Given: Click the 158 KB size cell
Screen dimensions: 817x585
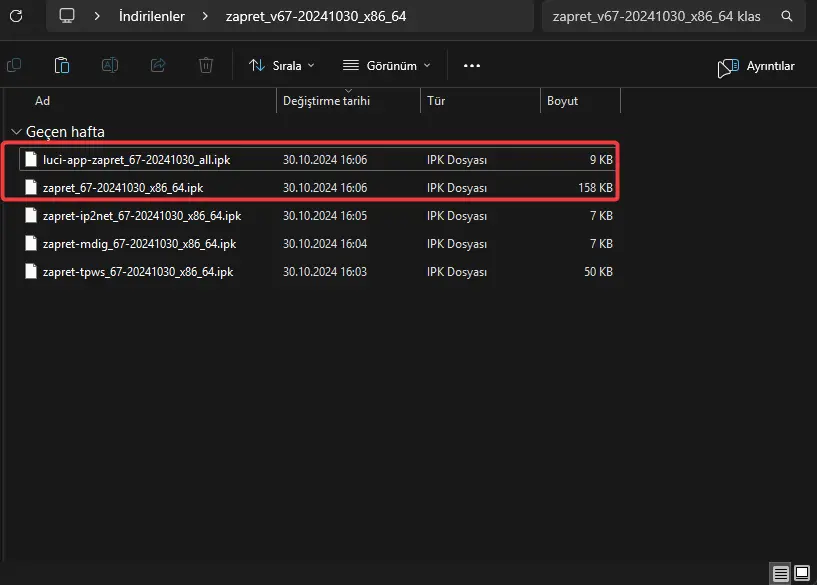Looking at the screenshot, I should [595, 188].
